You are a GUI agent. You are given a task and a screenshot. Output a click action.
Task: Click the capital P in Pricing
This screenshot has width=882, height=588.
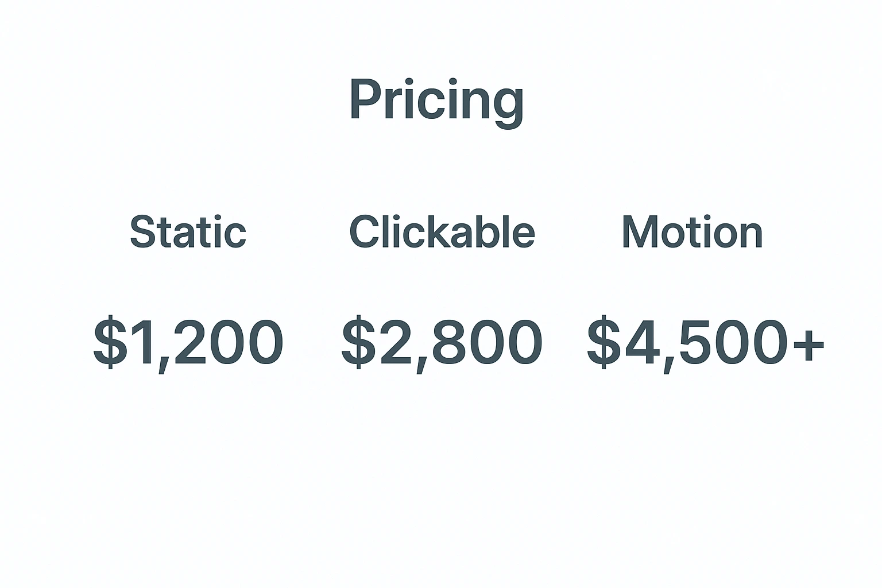(x=366, y=99)
